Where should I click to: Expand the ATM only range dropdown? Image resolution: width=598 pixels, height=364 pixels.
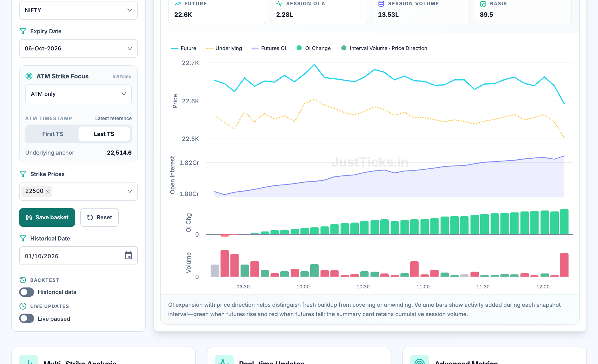click(x=78, y=94)
